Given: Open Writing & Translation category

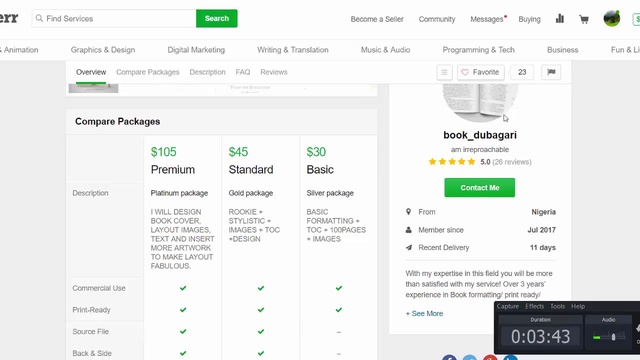Looking at the screenshot, I should [x=293, y=50].
